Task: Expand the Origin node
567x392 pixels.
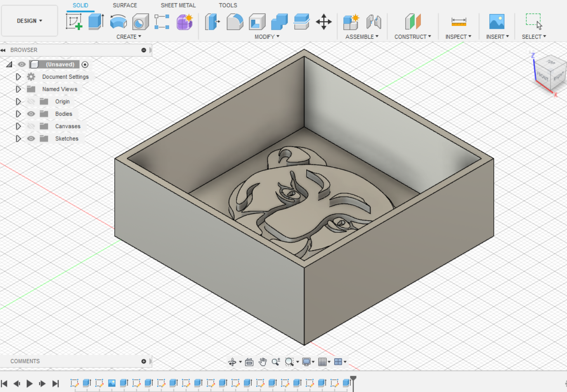Action: coord(18,101)
